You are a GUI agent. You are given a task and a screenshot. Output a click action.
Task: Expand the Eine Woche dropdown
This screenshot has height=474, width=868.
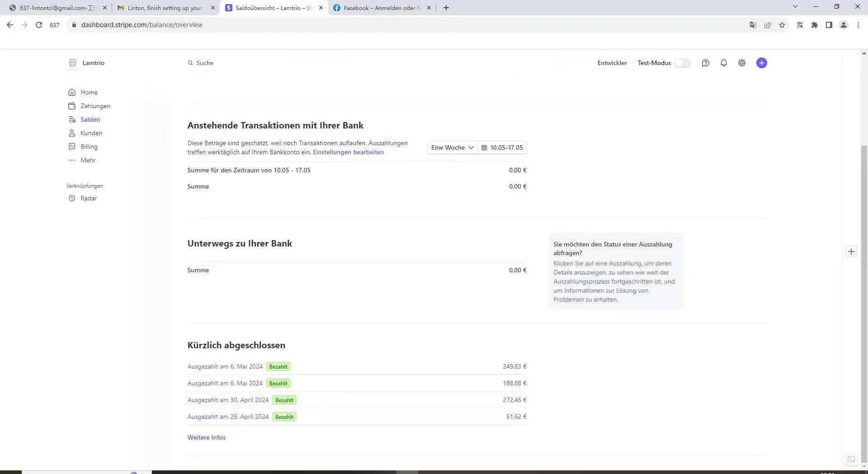pos(452,147)
